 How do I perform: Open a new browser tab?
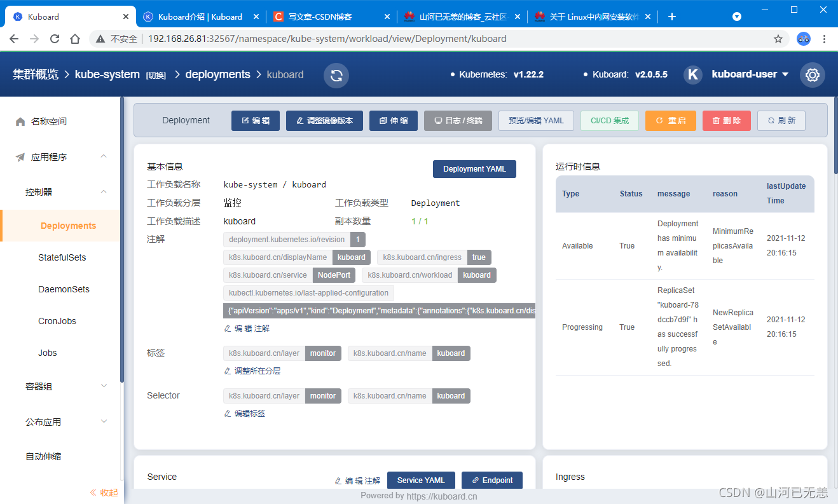(x=672, y=17)
